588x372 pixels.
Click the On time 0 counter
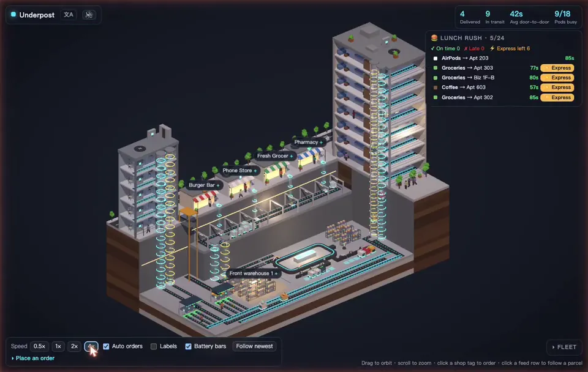445,48
